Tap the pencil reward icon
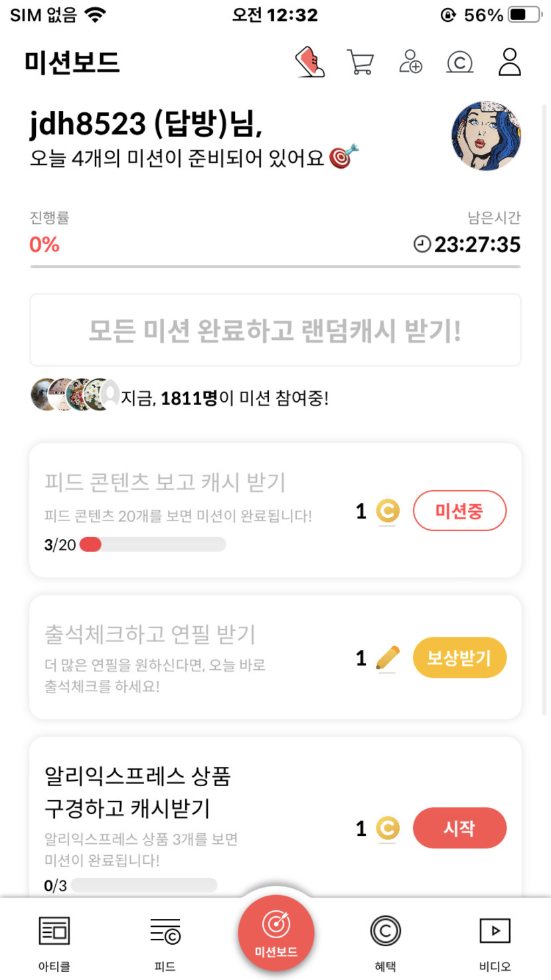 (388, 658)
